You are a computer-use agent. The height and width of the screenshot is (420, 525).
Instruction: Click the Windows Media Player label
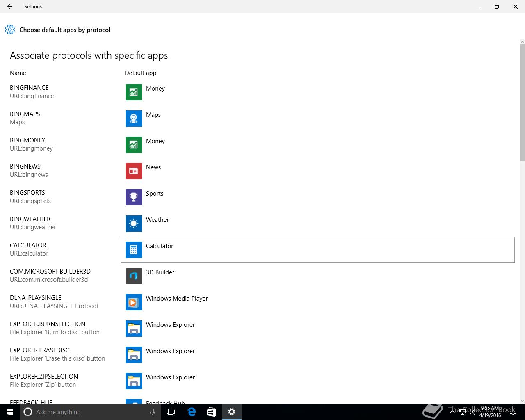(177, 299)
